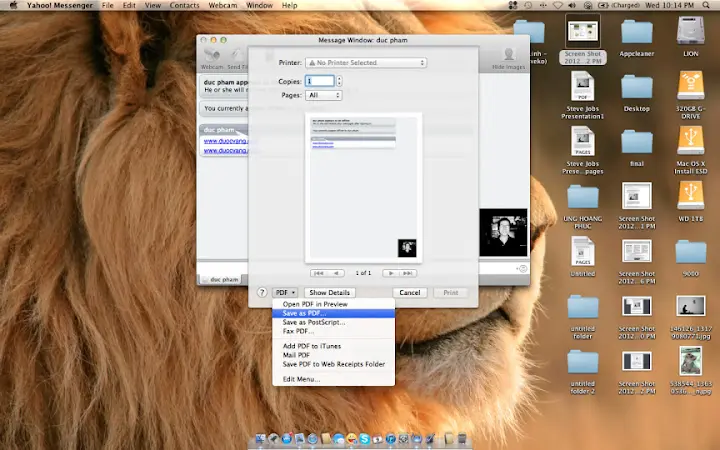Expand the Printer selection dropdown
The image size is (720, 450).
tap(366, 62)
